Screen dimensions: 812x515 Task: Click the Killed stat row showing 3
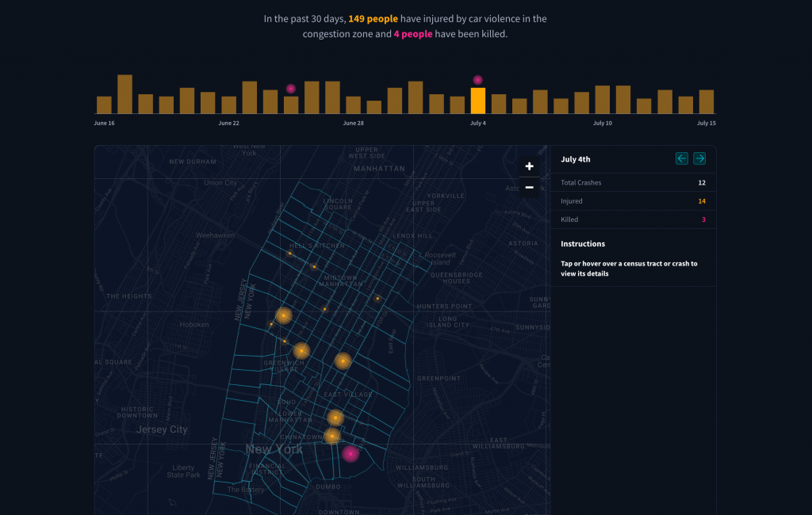[x=632, y=219]
